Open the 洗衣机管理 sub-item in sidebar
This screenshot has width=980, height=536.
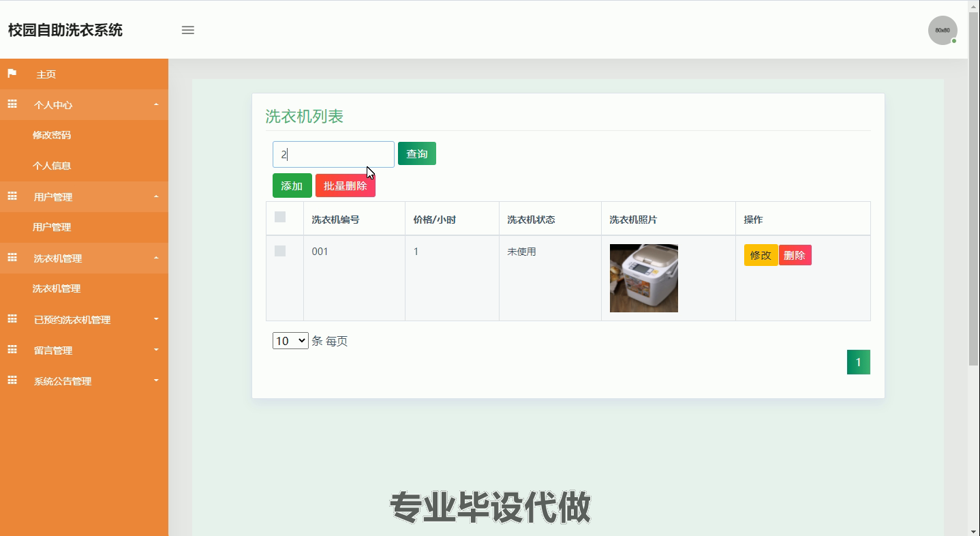(x=57, y=288)
